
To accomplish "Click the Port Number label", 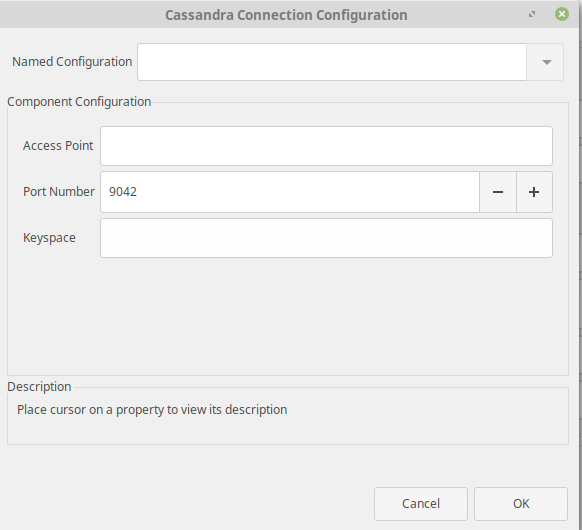I will click(59, 192).
